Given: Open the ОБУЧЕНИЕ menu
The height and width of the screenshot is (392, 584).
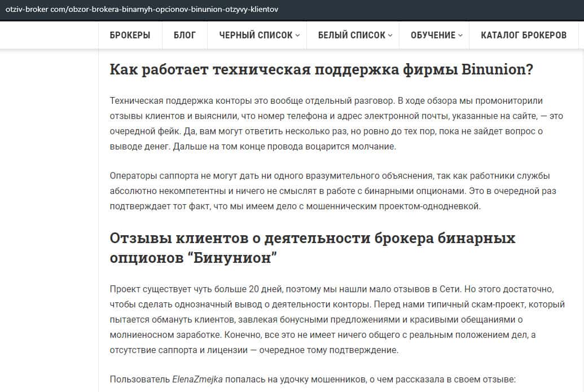Looking at the screenshot, I should (x=434, y=35).
